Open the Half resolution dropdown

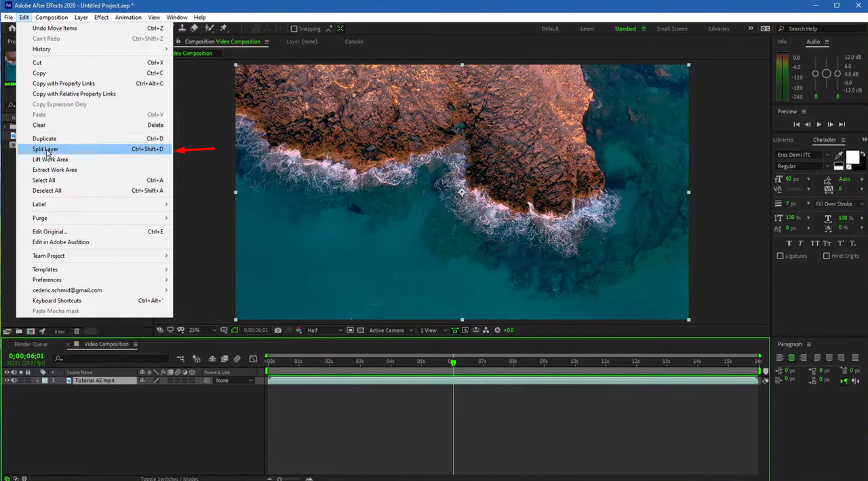coord(325,330)
